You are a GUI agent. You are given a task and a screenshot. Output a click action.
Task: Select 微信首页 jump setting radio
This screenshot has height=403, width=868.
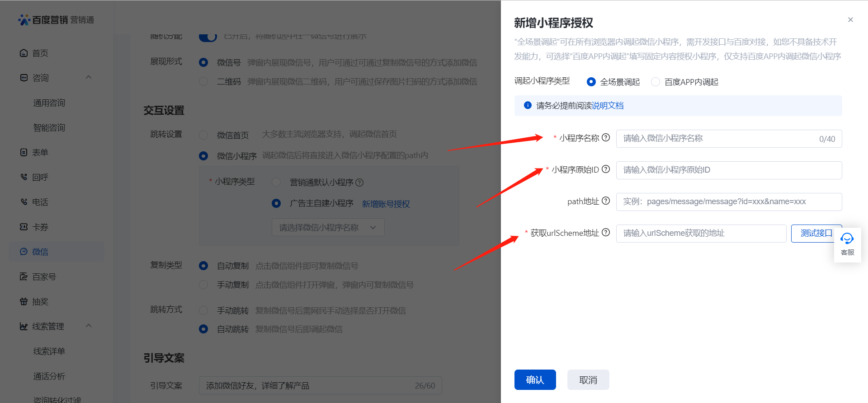click(x=203, y=135)
